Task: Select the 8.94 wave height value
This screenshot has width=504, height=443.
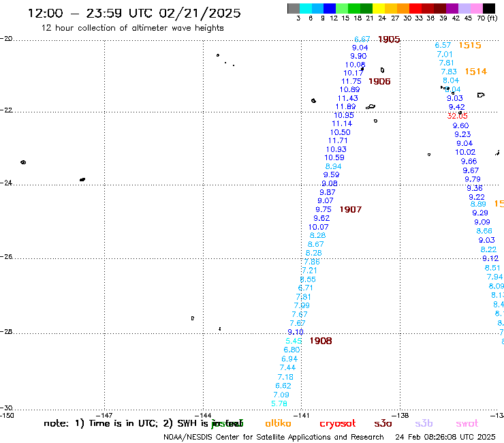Action: [333, 166]
